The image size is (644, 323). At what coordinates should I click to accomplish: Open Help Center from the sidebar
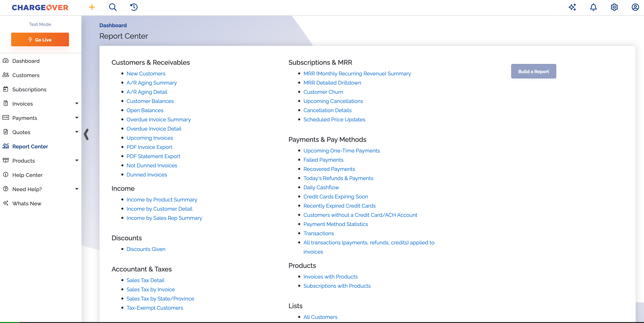pos(28,175)
